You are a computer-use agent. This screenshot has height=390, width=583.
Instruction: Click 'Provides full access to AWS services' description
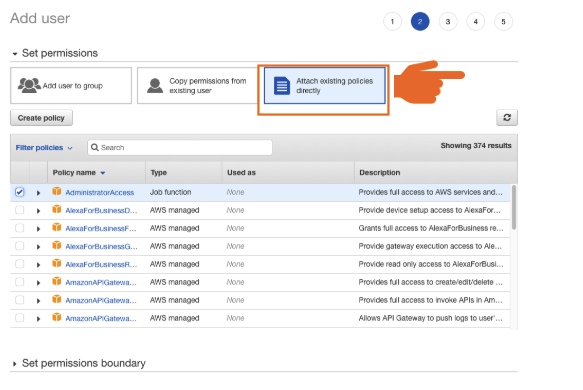[x=431, y=192]
